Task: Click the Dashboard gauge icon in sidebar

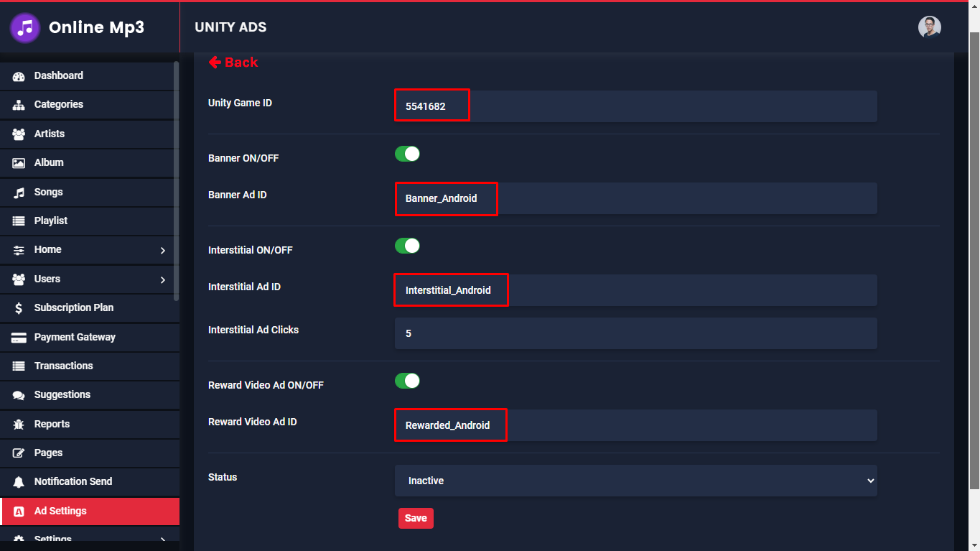Action: click(x=19, y=76)
